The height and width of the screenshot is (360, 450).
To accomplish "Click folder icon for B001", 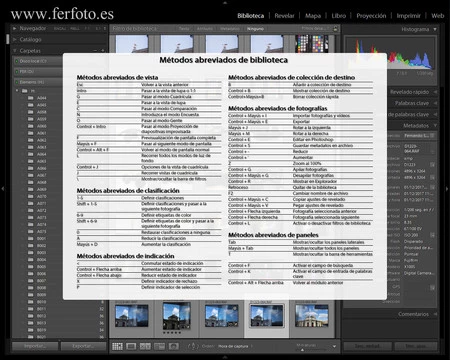I will point(31,239).
